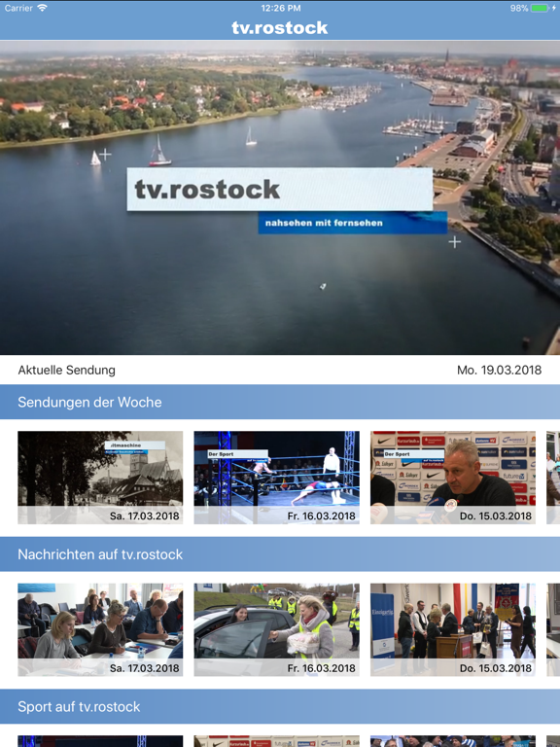Tap the Wi-Fi icon in the status bar
The image size is (560, 747).
42,8
